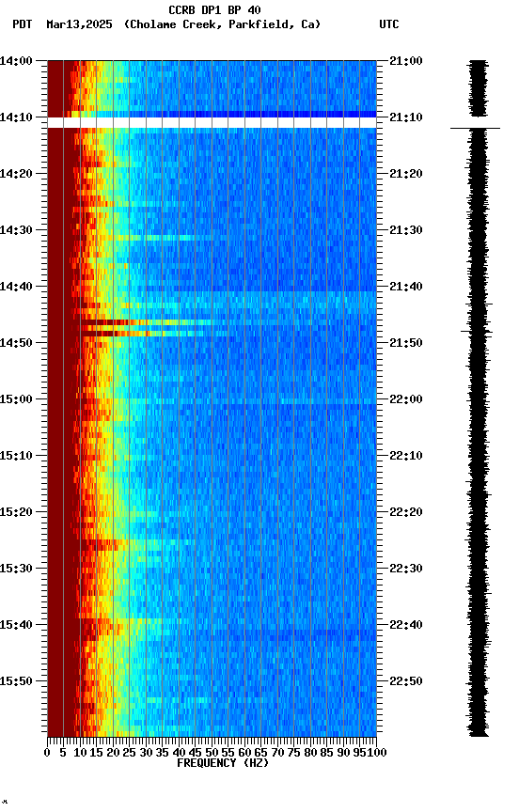The height and width of the screenshot is (812, 519).
Task: Click the date 'Mar13,2025'
Action: click(79, 24)
